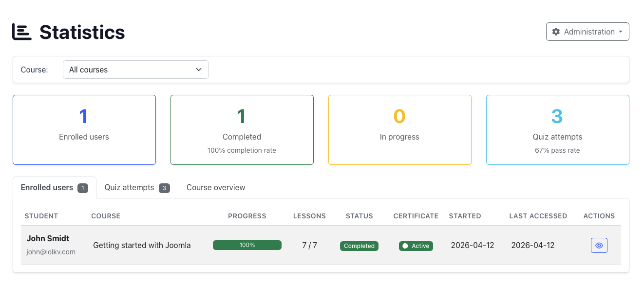Click the Enrolled users stat card
This screenshot has width=644, height=284.
coord(84,130)
